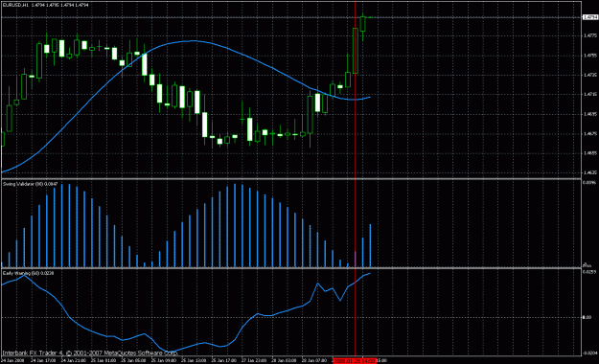Click the latest green candle at chart top
Image resolution: width=599 pixels, height=364 pixels.
(x=363, y=24)
